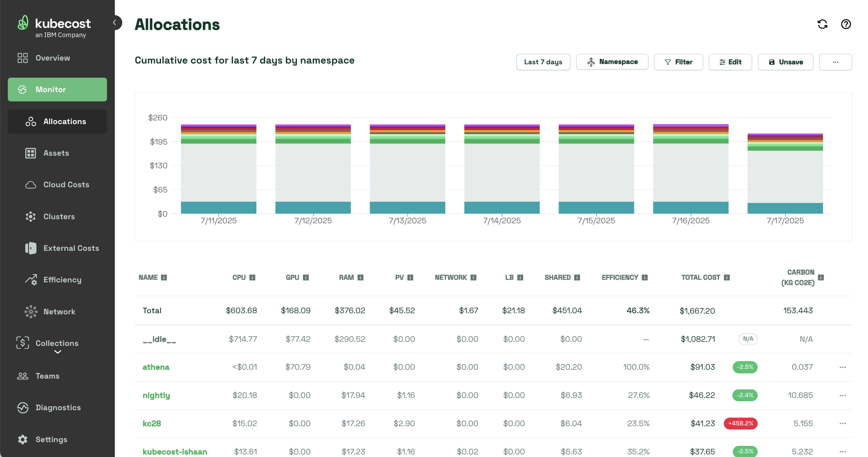Open the more options ellipsis button beside Unsave
The width and height of the screenshot is (868, 457).
[835, 62]
